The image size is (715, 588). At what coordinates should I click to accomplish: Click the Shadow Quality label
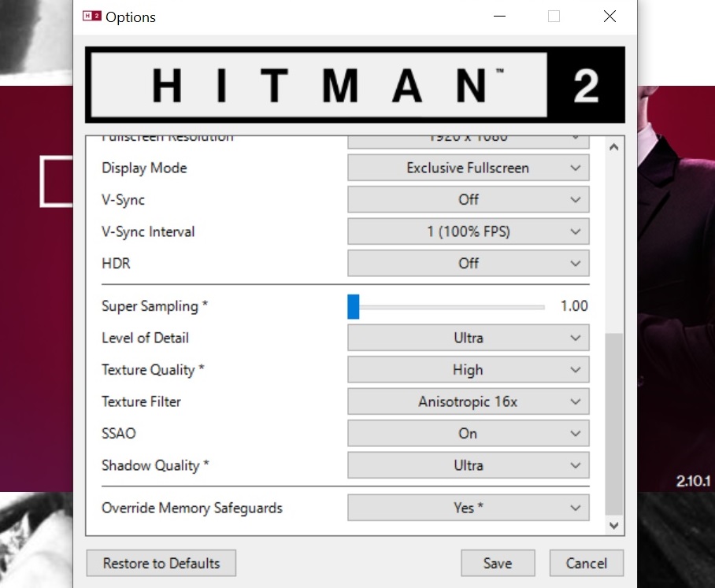point(155,465)
